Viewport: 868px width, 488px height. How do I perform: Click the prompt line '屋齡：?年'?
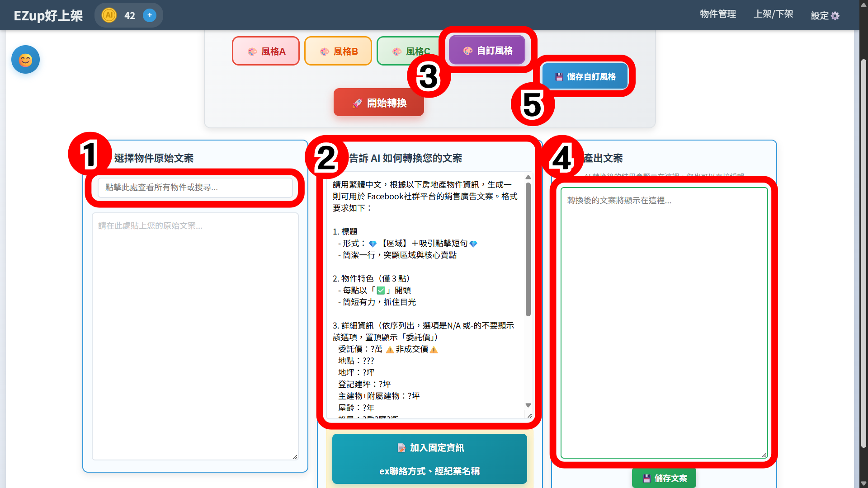pos(356,408)
